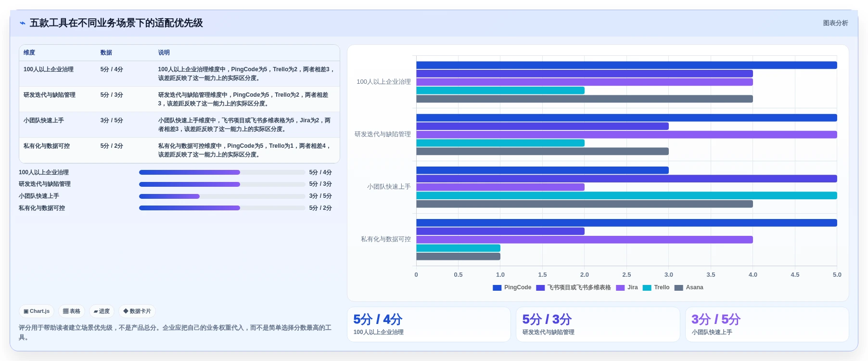
Task: Select the Chart.js chip
Action: click(x=37, y=311)
